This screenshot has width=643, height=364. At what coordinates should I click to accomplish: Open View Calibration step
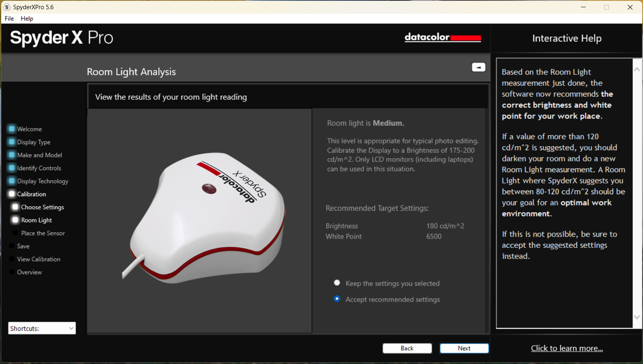39,259
